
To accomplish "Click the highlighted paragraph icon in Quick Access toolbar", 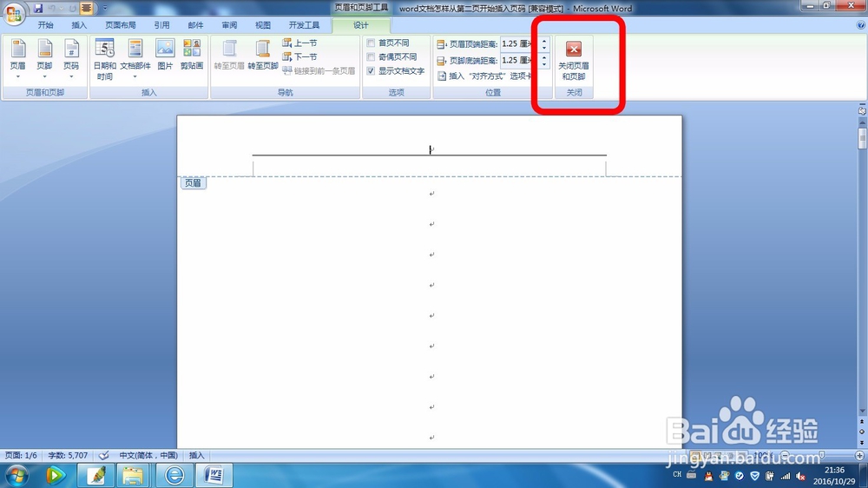I will [x=86, y=8].
